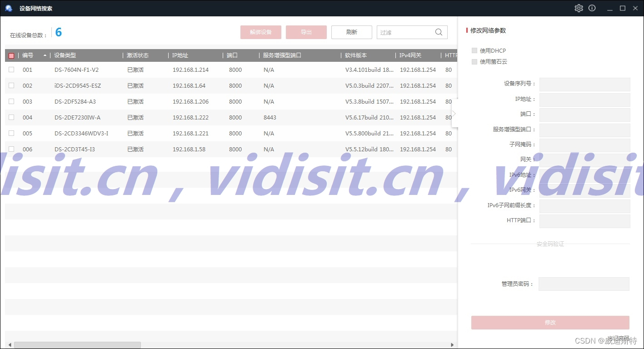Click the 修改 button
The width and height of the screenshot is (644, 349).
point(550,323)
